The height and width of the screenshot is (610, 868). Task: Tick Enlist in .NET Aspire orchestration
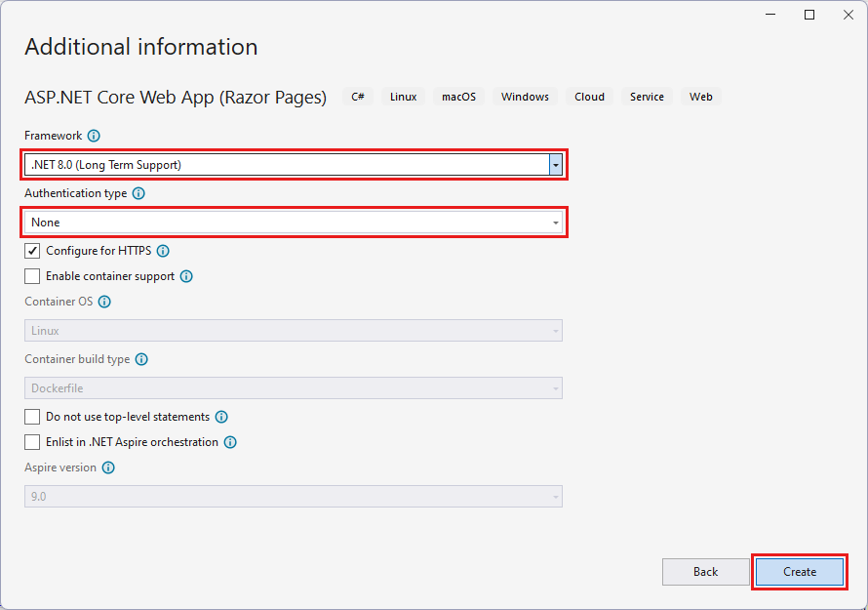[x=32, y=442]
